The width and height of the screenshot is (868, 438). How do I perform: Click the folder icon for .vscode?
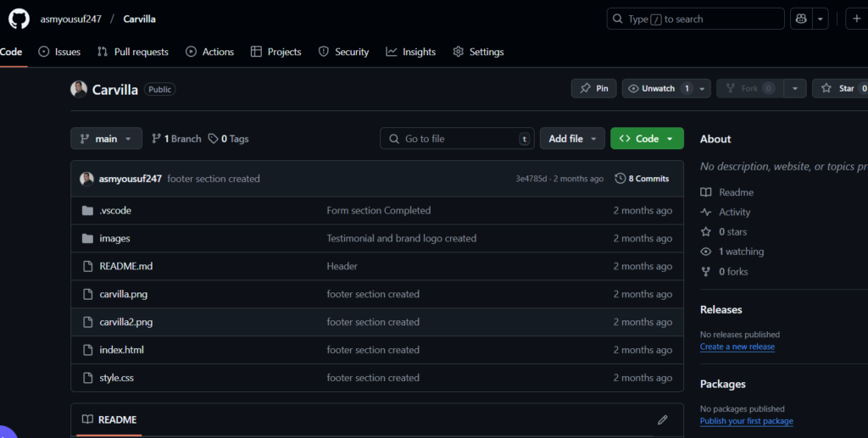(87, 210)
